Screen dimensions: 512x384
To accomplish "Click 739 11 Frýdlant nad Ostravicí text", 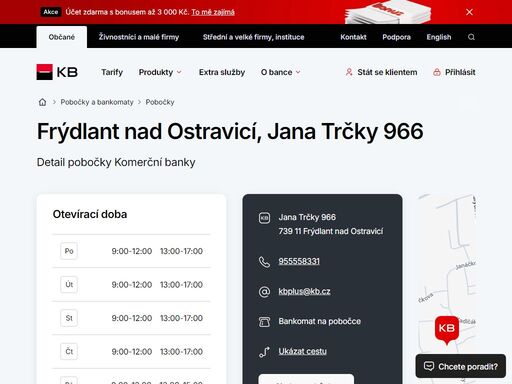I will pos(331,231).
